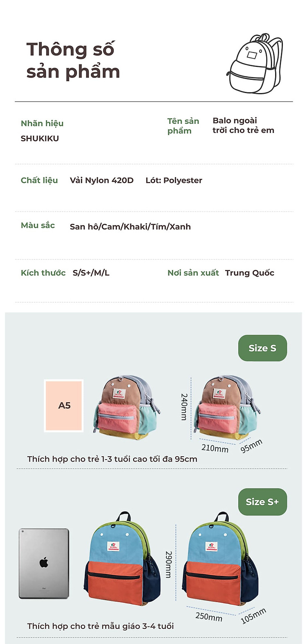Click the "Balo ngoài trời cho trẻ em" text
The image size is (307, 644).
pos(243,125)
